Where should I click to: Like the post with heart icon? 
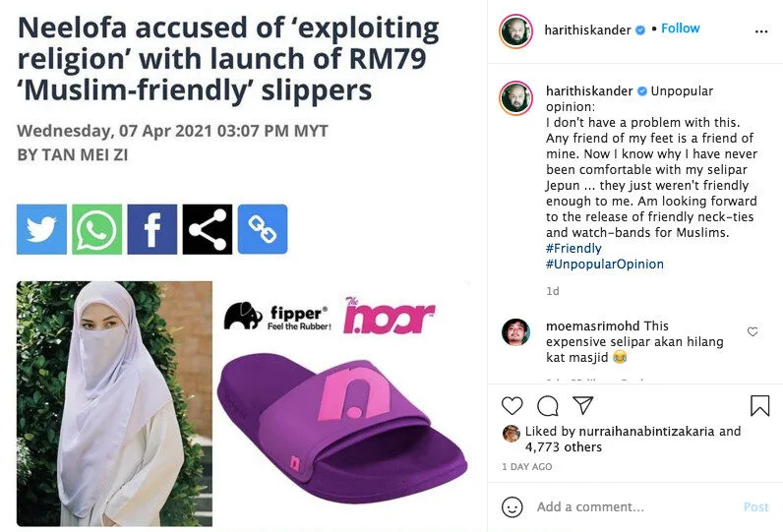(512, 405)
